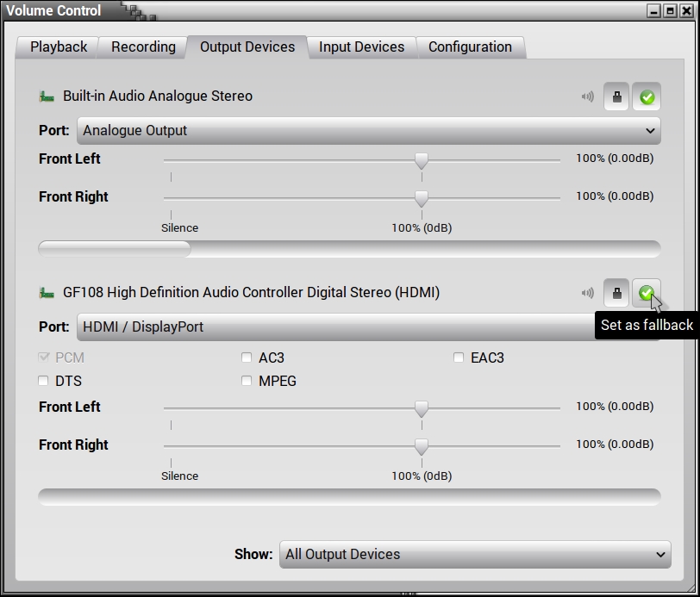
Task: Tick the EAC3 format checkbox
Action: tap(459, 358)
